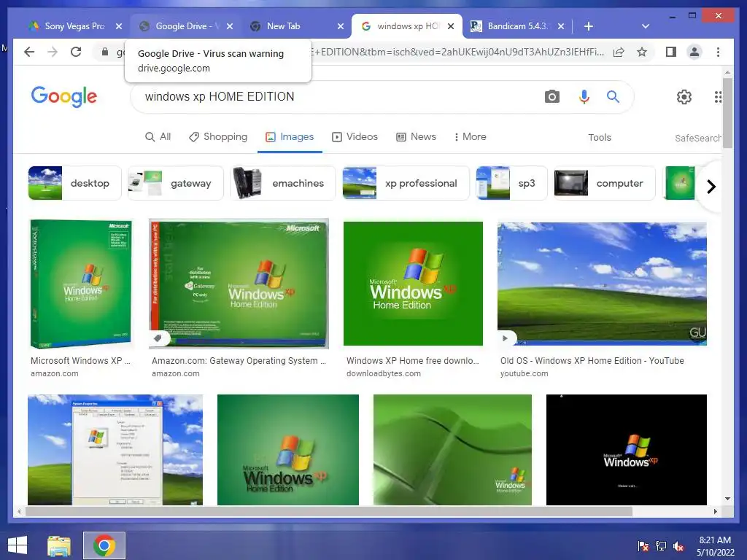Open the Gateway Operating System image result
This screenshot has width=747, height=560.
click(x=239, y=284)
